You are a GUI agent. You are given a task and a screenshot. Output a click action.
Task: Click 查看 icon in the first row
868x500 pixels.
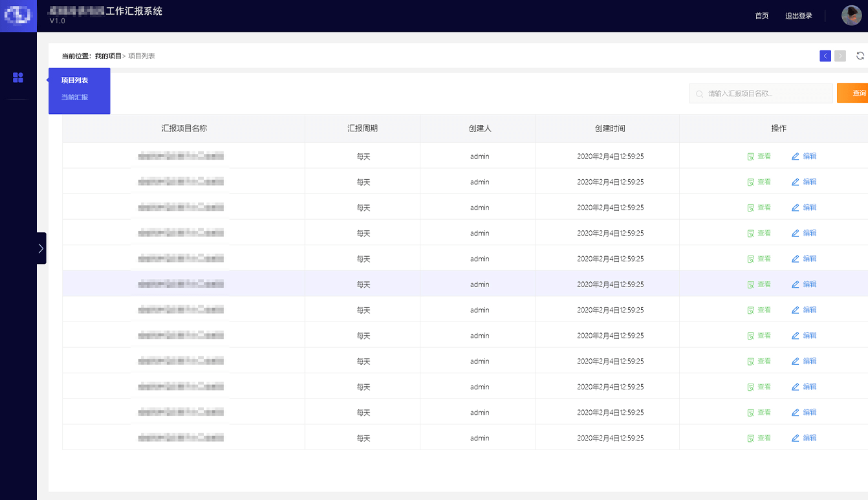tap(751, 157)
